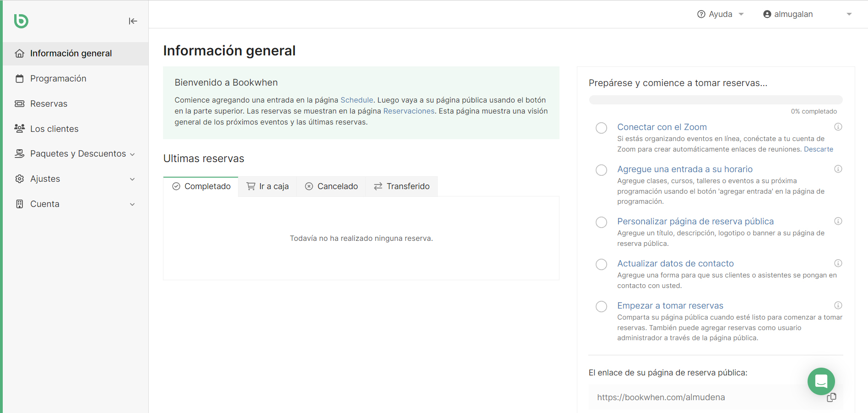Viewport: 868px width, 413px height.
Task: Click the Los clientes people icon
Action: [x=20, y=129]
